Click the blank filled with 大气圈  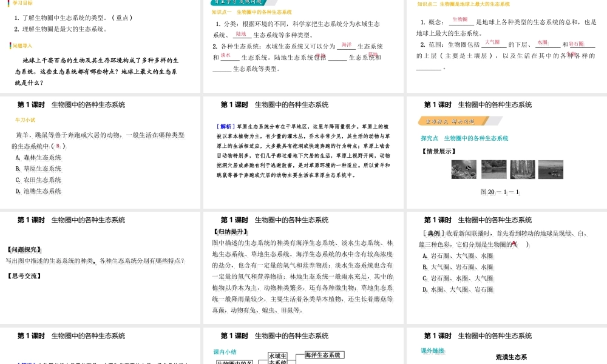pyautogui.click(x=493, y=43)
